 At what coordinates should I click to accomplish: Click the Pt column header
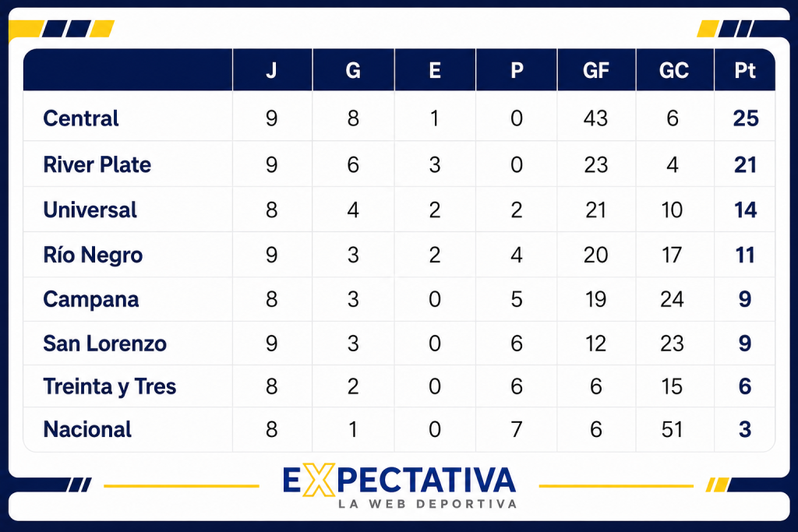coord(745,70)
